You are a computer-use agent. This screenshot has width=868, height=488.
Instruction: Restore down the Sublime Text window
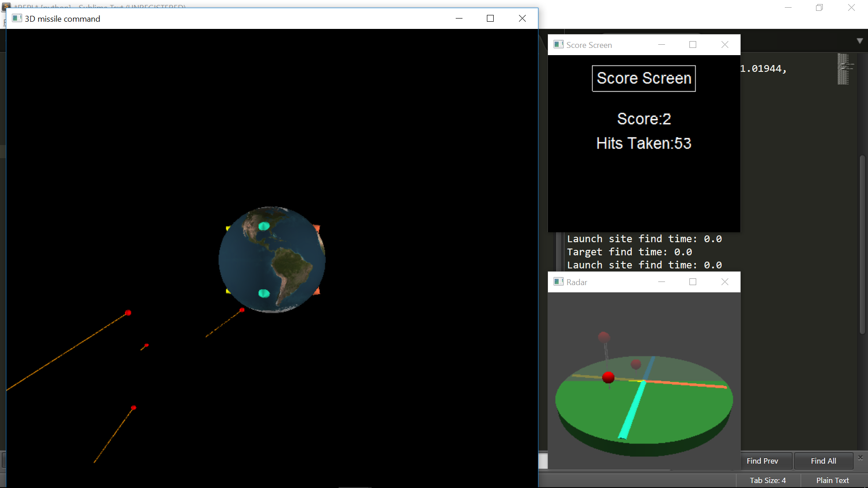819,8
